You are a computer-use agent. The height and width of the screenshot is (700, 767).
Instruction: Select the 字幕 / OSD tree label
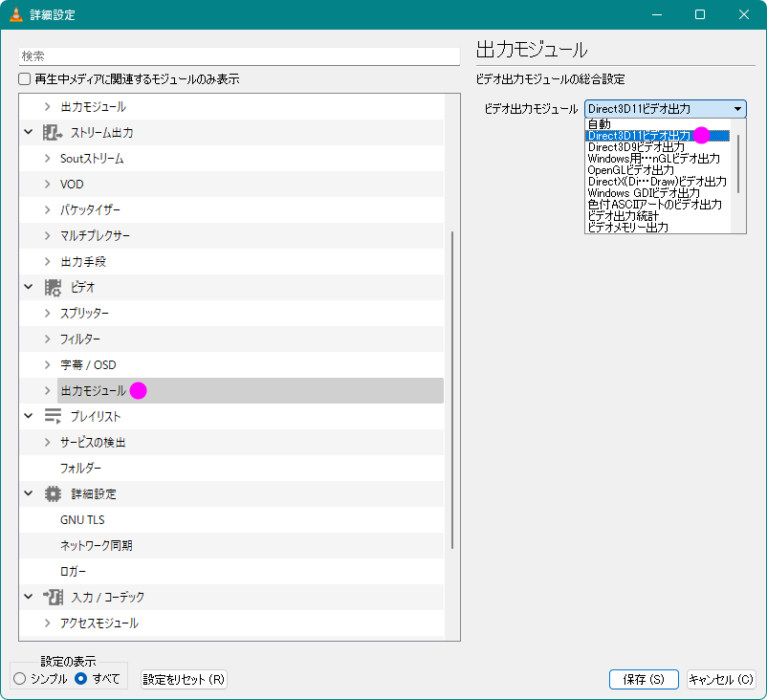click(x=88, y=365)
